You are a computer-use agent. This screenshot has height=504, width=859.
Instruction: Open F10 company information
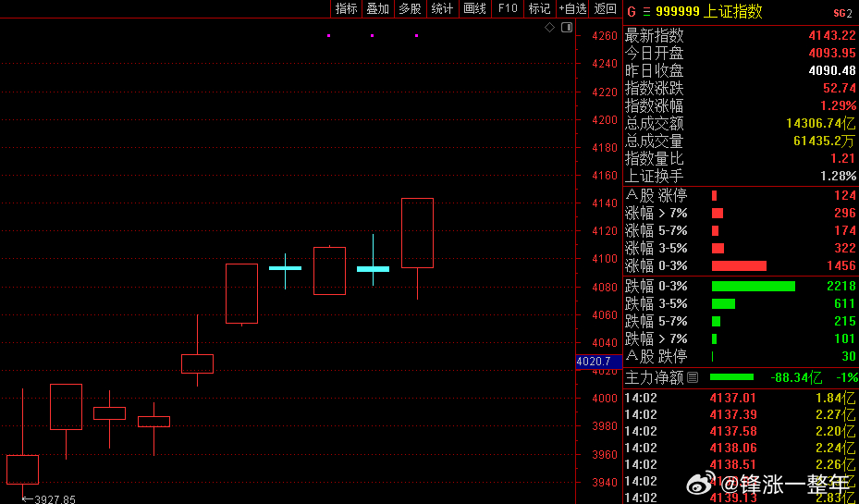(x=508, y=8)
